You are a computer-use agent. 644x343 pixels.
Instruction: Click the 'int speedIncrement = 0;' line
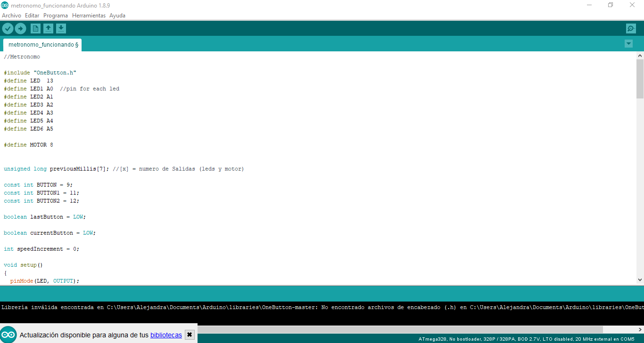[x=41, y=249]
